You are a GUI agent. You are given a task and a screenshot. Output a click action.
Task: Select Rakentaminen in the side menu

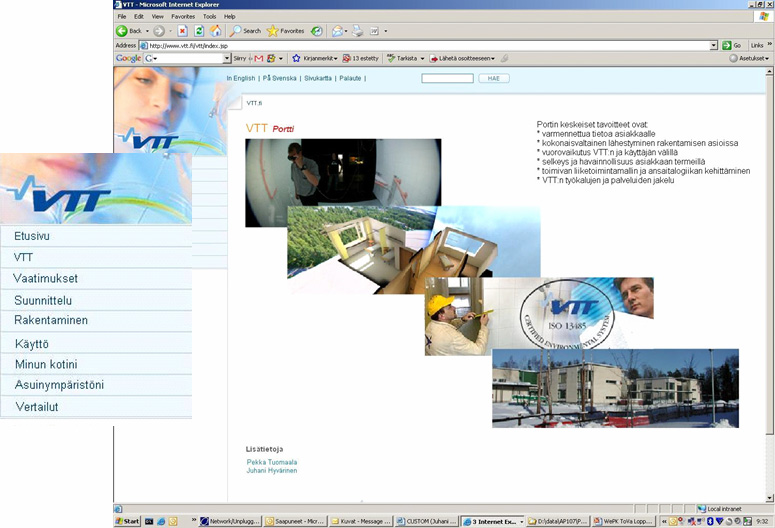click(96, 320)
